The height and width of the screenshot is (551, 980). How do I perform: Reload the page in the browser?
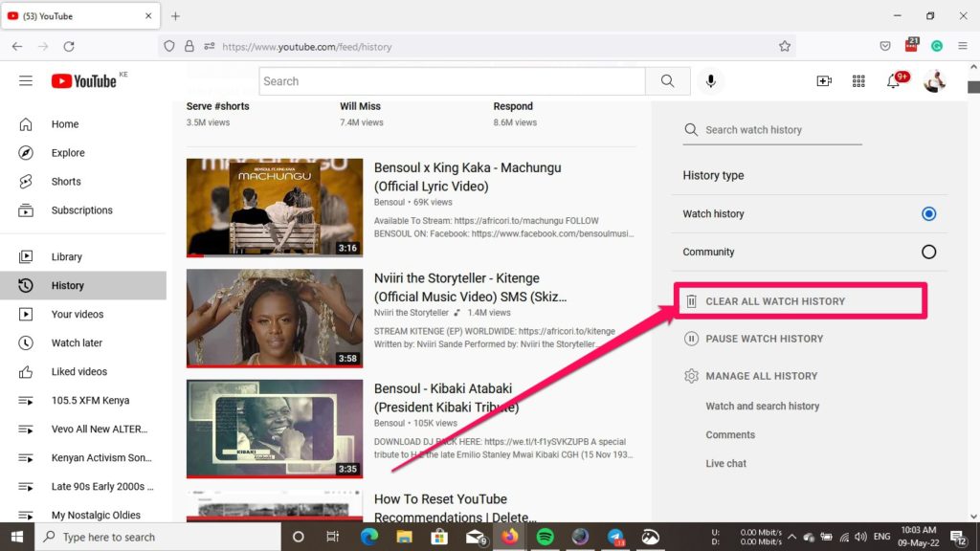[69, 46]
